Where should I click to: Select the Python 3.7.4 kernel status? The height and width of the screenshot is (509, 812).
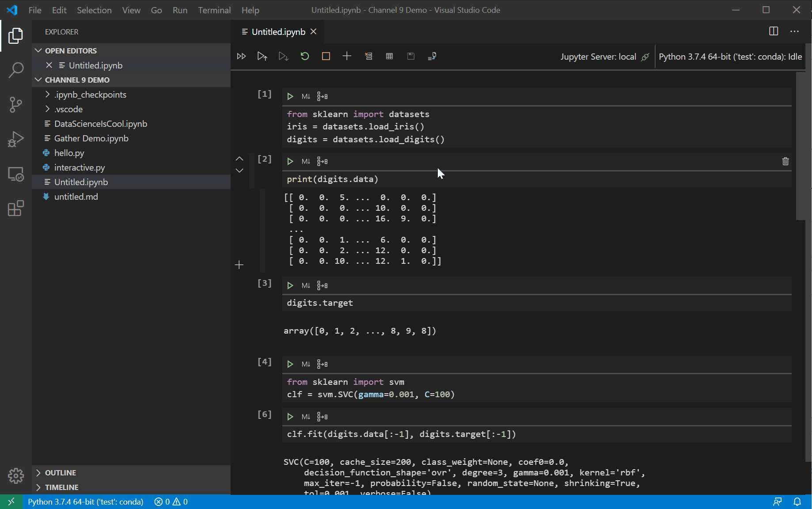click(730, 57)
